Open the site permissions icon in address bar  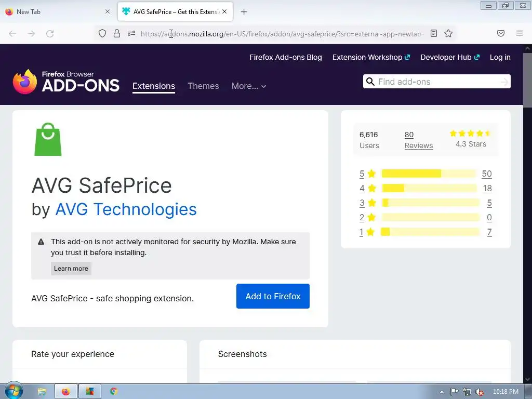coord(131,33)
